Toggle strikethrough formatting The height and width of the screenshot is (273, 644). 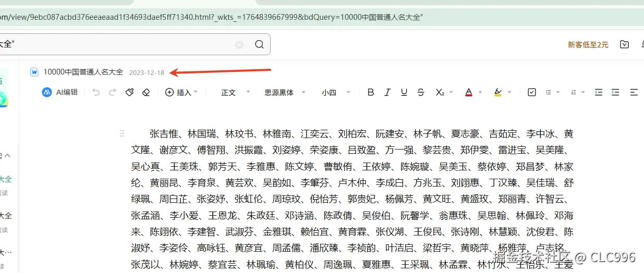[x=421, y=92]
